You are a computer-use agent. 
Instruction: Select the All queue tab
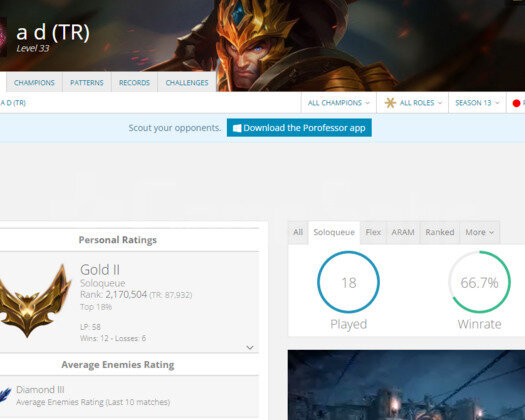click(x=298, y=232)
